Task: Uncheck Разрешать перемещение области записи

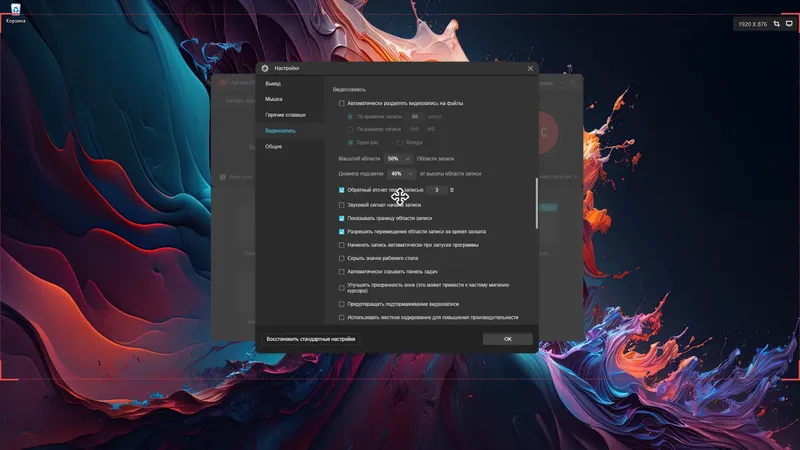Action: [342, 232]
